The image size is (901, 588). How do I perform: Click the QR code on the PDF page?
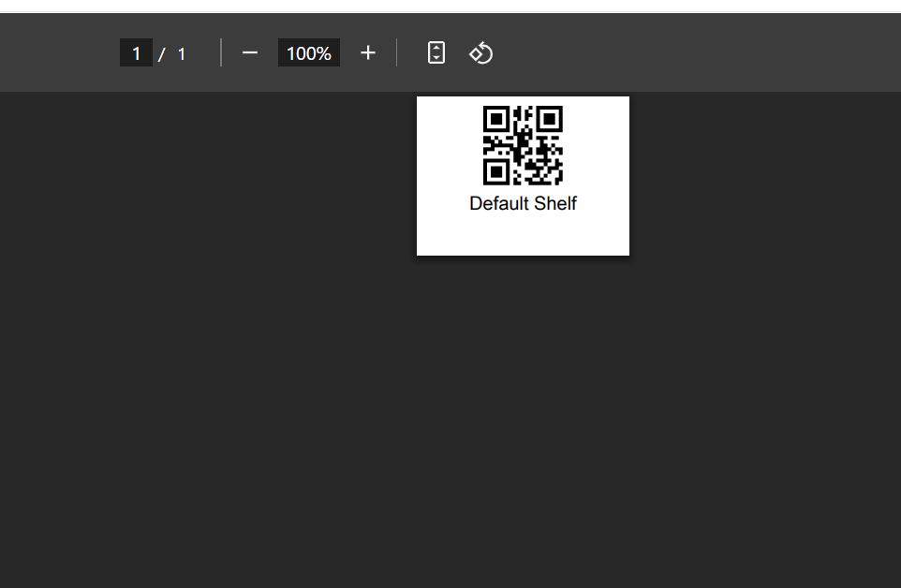[x=523, y=145]
